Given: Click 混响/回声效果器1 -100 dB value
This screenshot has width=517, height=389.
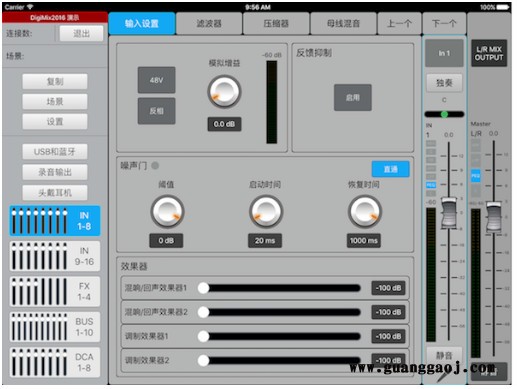Looking at the screenshot, I should tap(388, 288).
